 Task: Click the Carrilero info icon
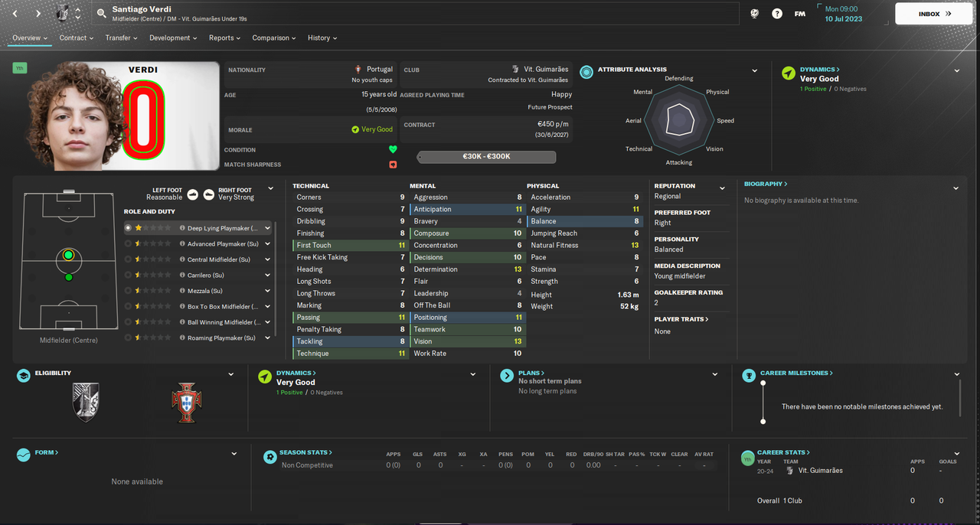click(x=182, y=275)
